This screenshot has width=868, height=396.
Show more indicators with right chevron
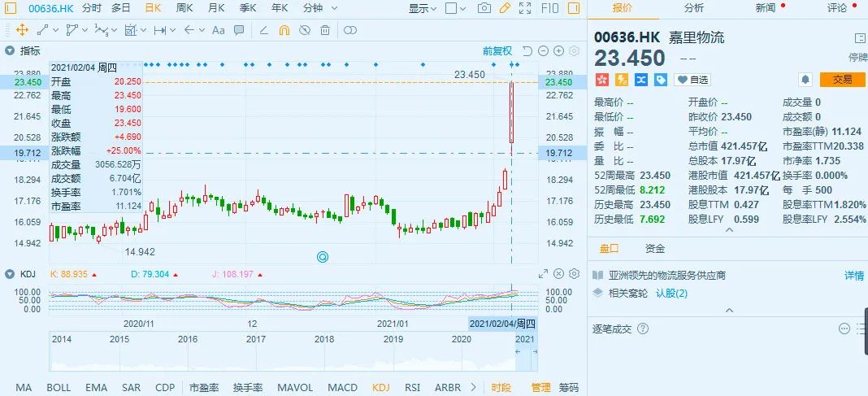tap(473, 387)
